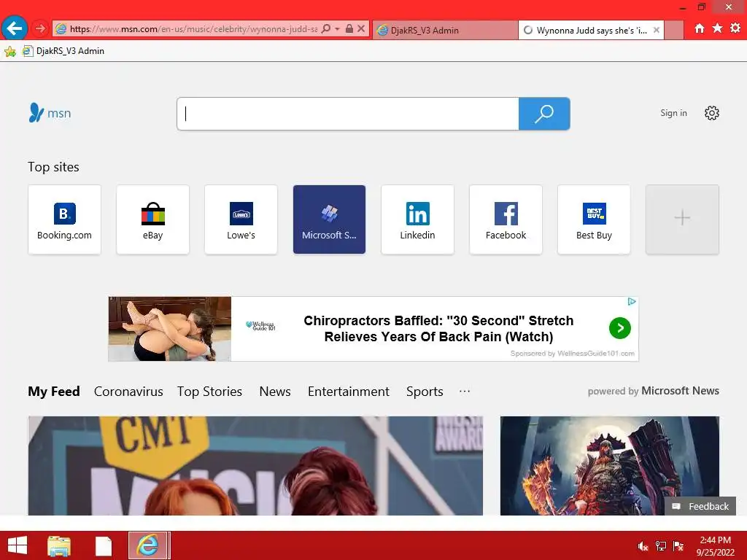Open the Booking.com top site tile

point(64,219)
